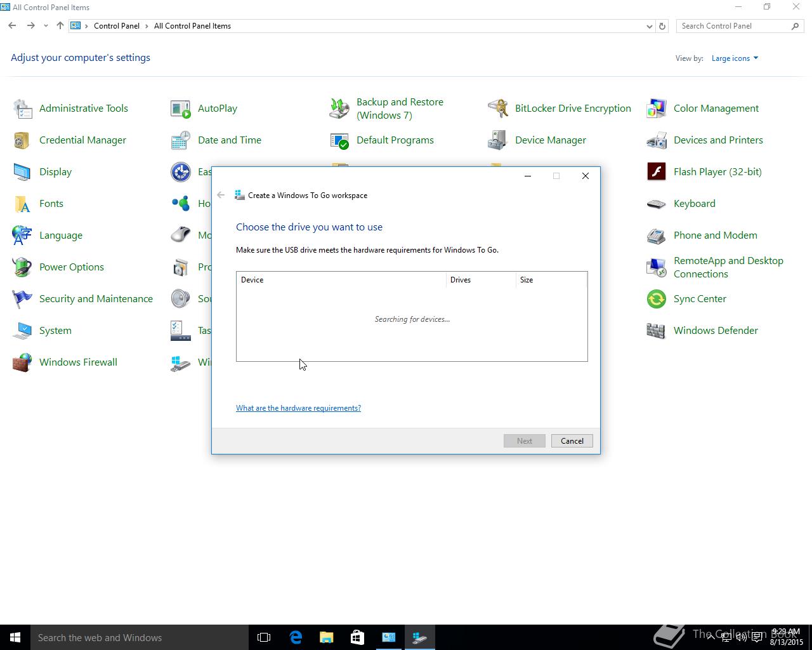812x650 pixels.
Task: Open the Keyboard icon
Action: 657,204
